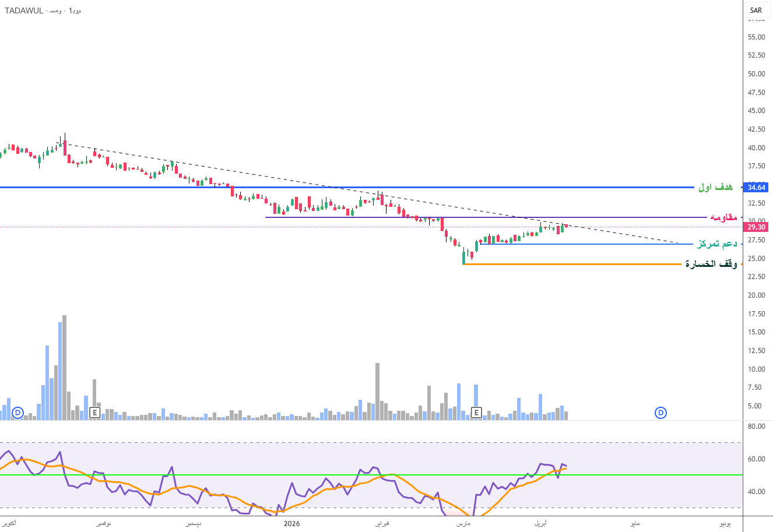Click the red 29.30 current price label
The width and height of the screenshot is (773, 532).
756,227
